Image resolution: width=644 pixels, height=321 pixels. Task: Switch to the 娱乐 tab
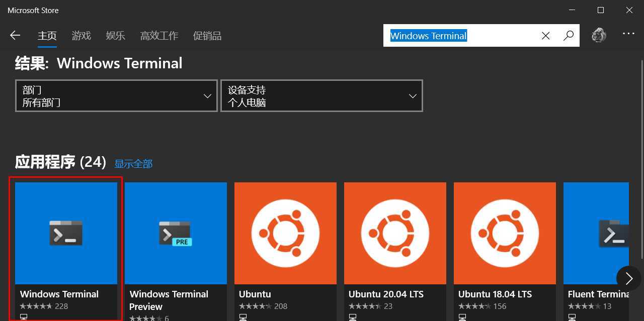pyautogui.click(x=116, y=36)
